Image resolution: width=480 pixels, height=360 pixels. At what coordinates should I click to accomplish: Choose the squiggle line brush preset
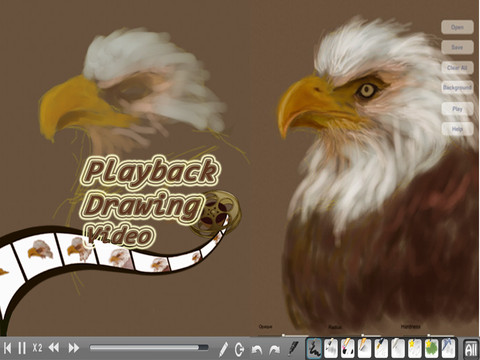click(x=314, y=348)
